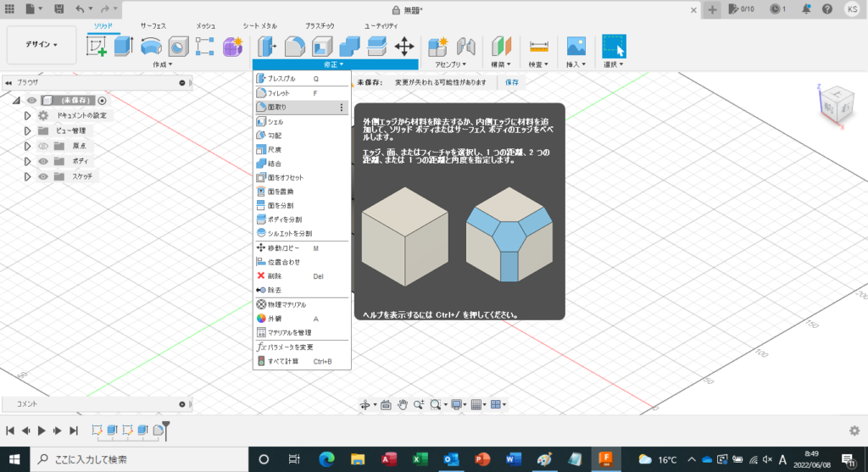
Task: Open the アセンブリ dropdown menu
Action: 451,64
